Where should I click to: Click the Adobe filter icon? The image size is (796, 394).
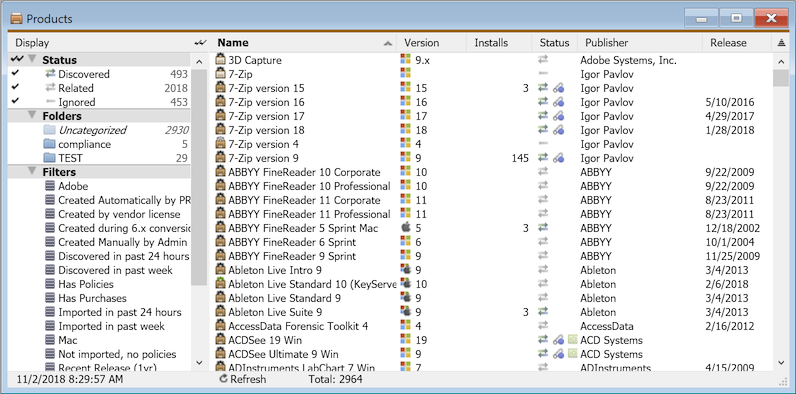tap(50, 186)
